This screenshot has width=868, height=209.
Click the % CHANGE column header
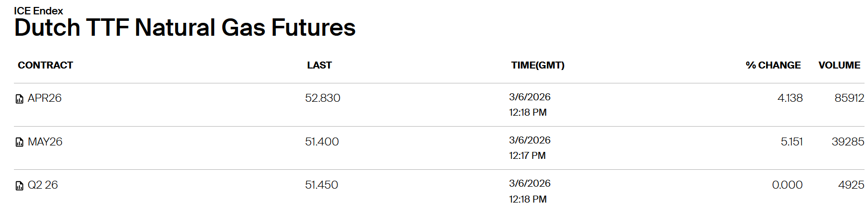(773, 66)
